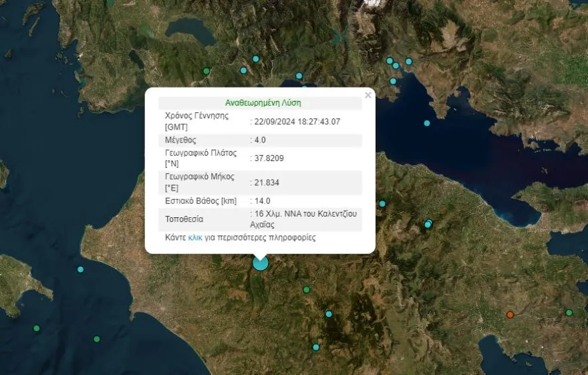
Task: Click the focal depth value 14.0
Action: 262,201
